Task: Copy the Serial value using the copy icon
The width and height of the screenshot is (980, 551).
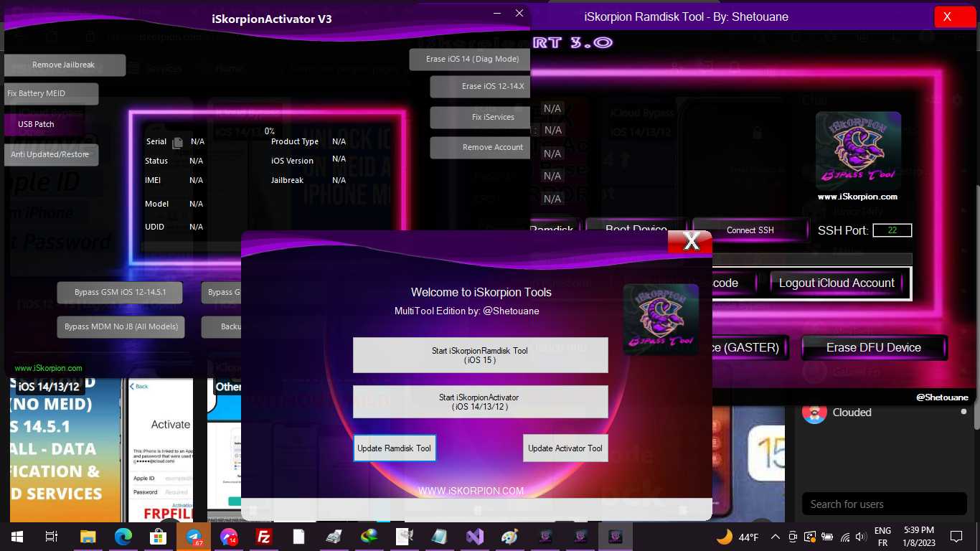Action: point(178,142)
